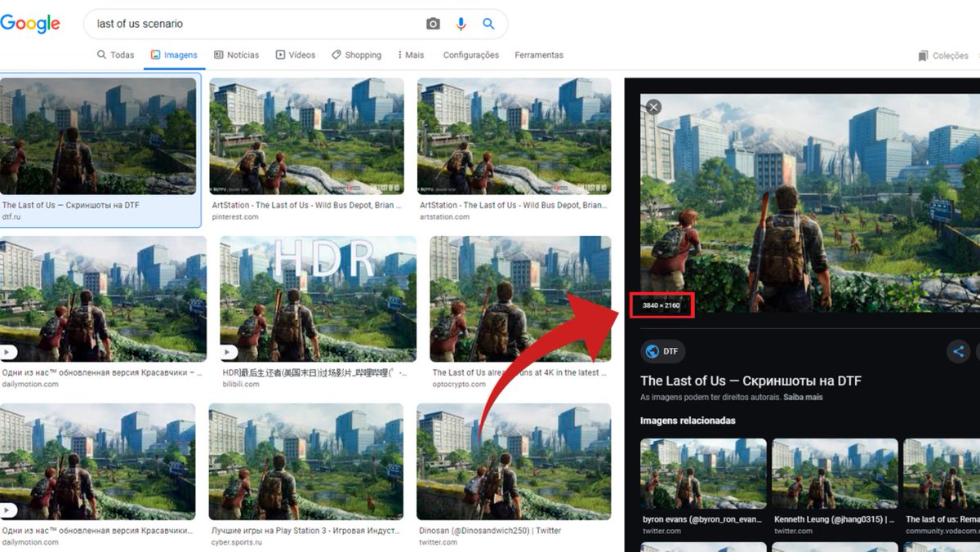Viewport: 980px width, 552px height.
Task: Open the dailymotion.com thumbnail in third row
Action: click(97, 461)
